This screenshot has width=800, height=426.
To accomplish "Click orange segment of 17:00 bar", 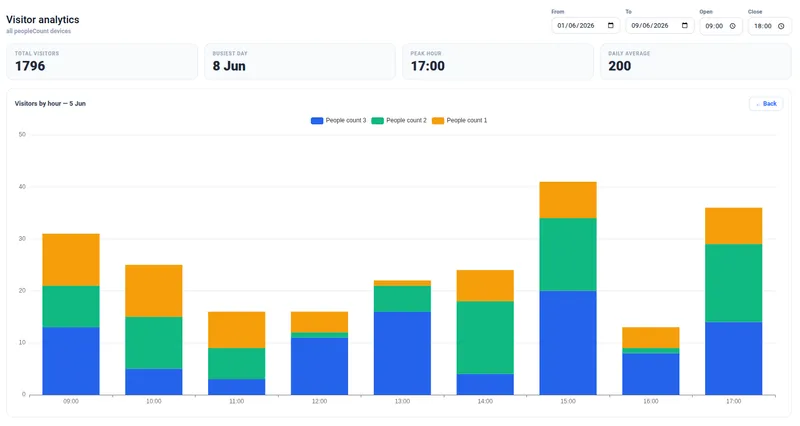I will (734, 226).
